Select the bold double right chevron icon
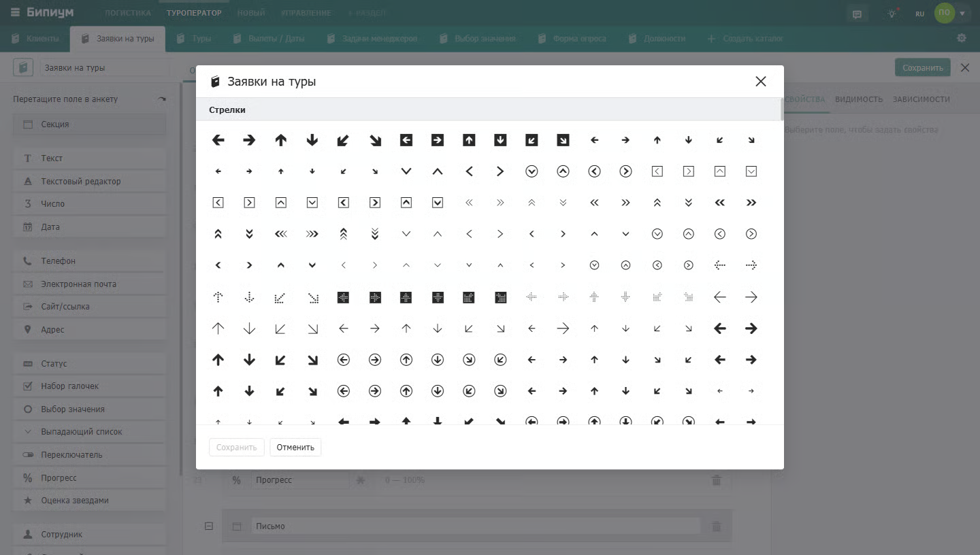This screenshot has height=555, width=980. pyautogui.click(x=751, y=203)
